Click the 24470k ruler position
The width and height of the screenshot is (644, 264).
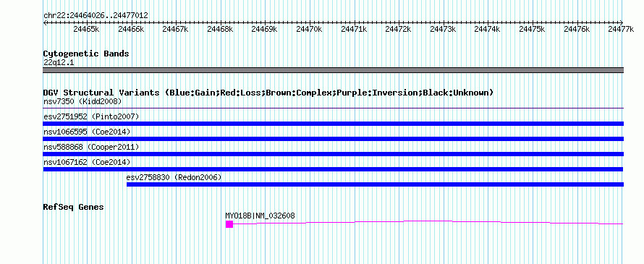pos(309,29)
